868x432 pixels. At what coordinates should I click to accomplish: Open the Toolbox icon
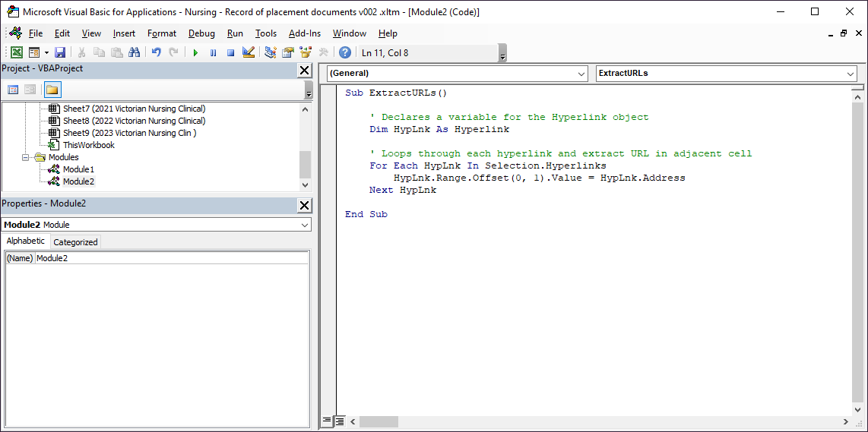pos(323,52)
